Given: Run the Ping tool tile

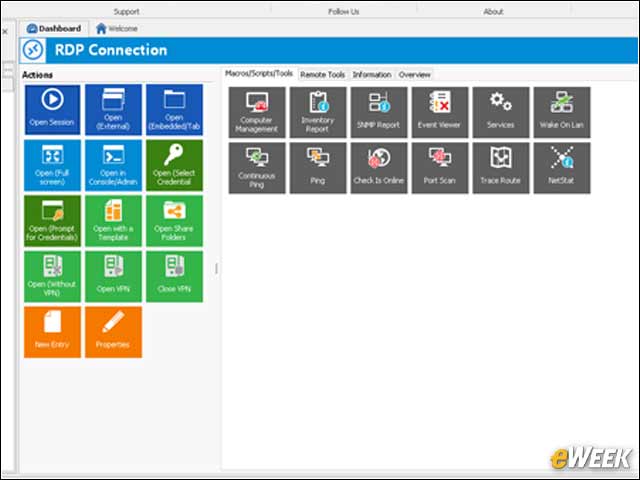Looking at the screenshot, I should click(318, 168).
